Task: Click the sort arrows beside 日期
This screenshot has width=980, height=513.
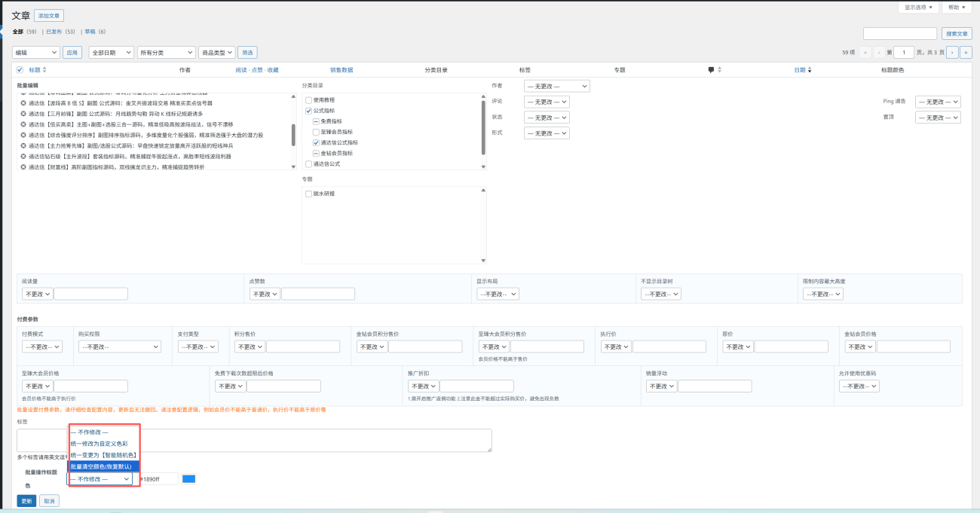Action: 810,69
